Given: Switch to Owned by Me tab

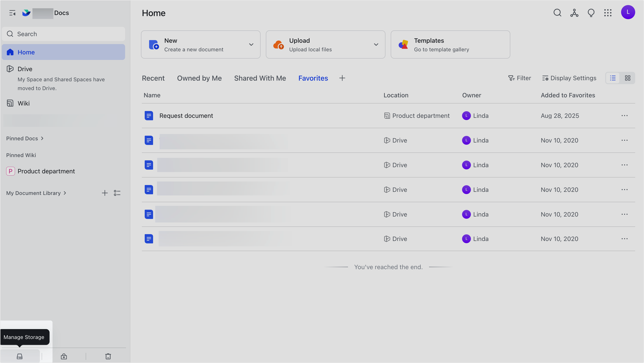Looking at the screenshot, I should 199,78.
